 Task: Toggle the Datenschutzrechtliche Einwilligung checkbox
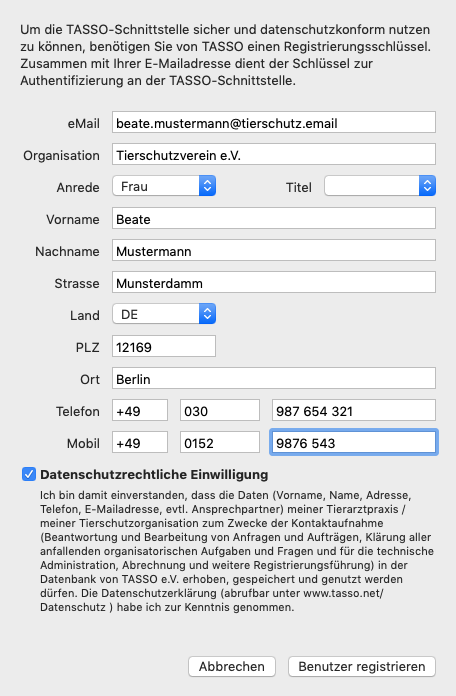[29, 474]
